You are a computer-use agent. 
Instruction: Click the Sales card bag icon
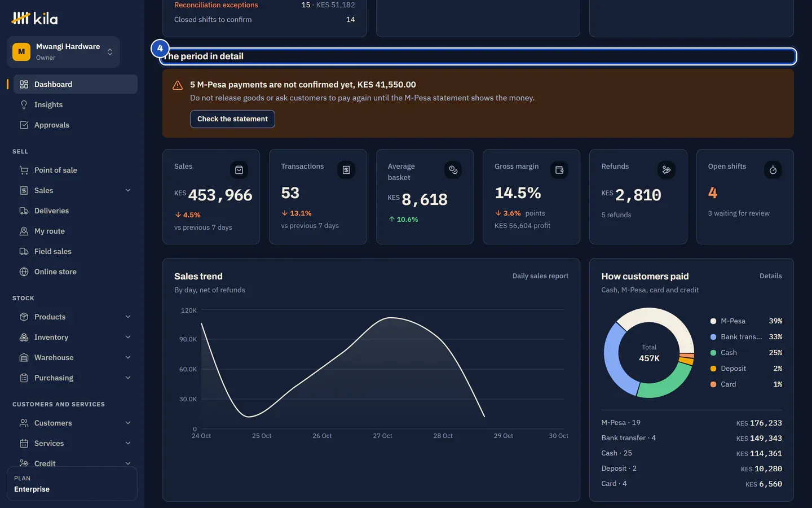point(239,170)
